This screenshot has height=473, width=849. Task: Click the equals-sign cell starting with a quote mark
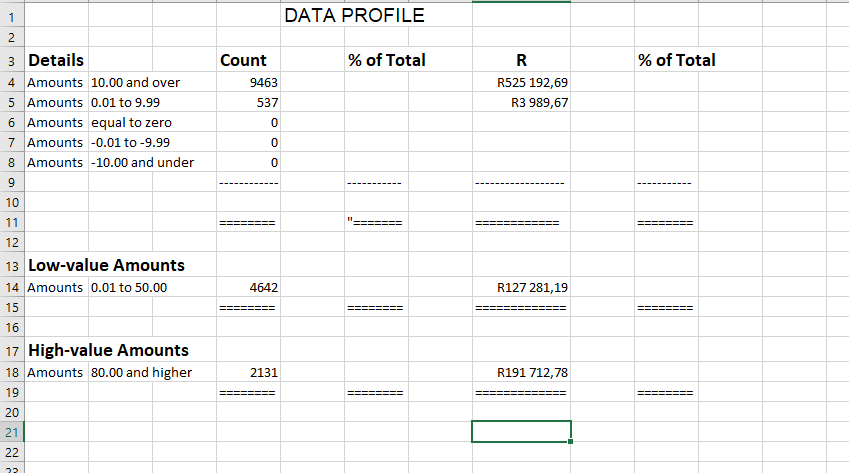coord(376,222)
